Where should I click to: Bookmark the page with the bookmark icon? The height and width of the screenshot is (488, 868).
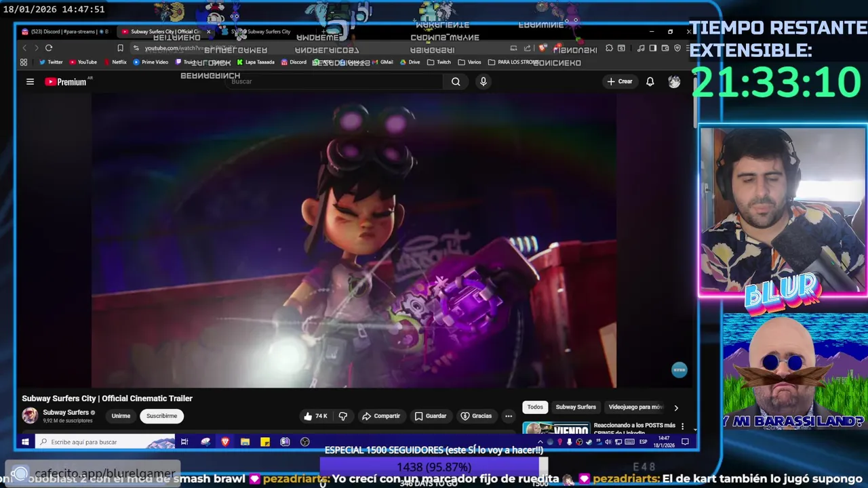[x=120, y=48]
